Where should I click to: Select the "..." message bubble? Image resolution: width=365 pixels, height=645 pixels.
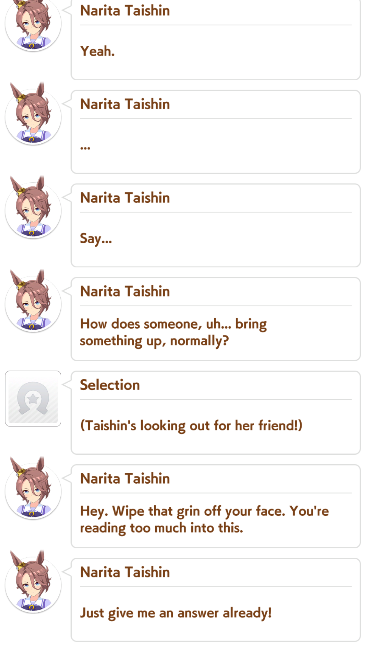216,132
